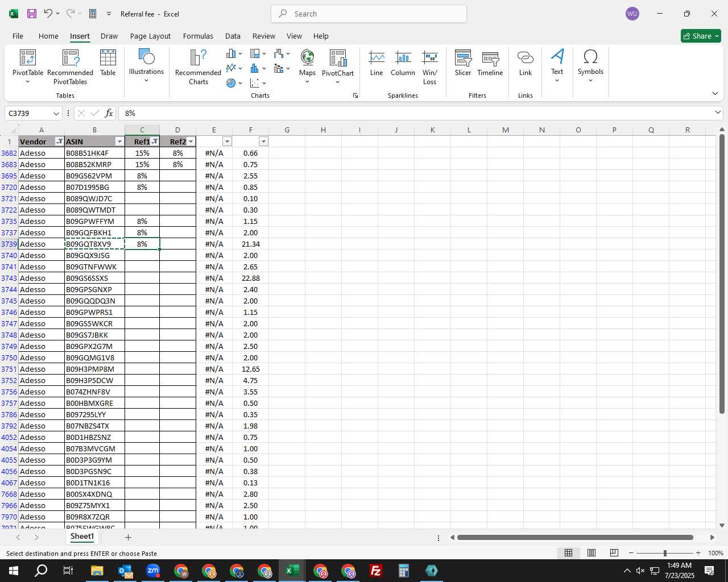Switch to Normal view

(568, 553)
